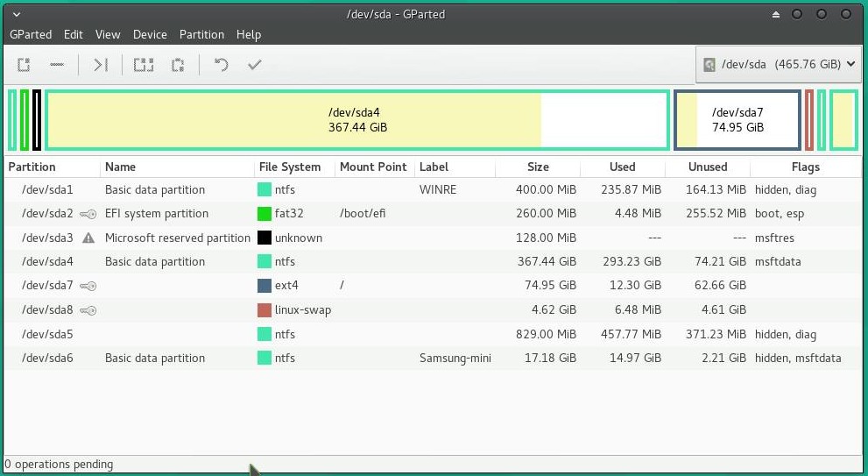This screenshot has height=476, width=868.
Task: Click the Paste partition toolbar icon
Action: [x=177, y=65]
